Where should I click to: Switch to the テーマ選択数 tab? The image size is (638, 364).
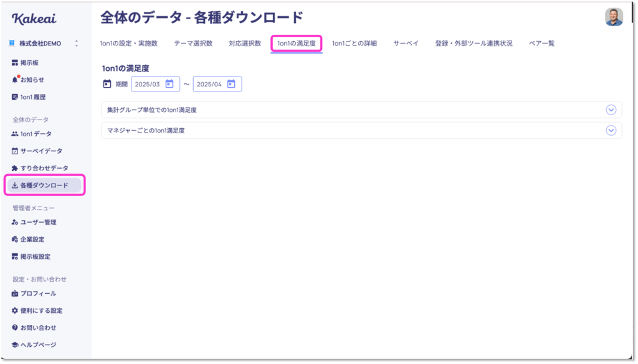click(x=193, y=44)
